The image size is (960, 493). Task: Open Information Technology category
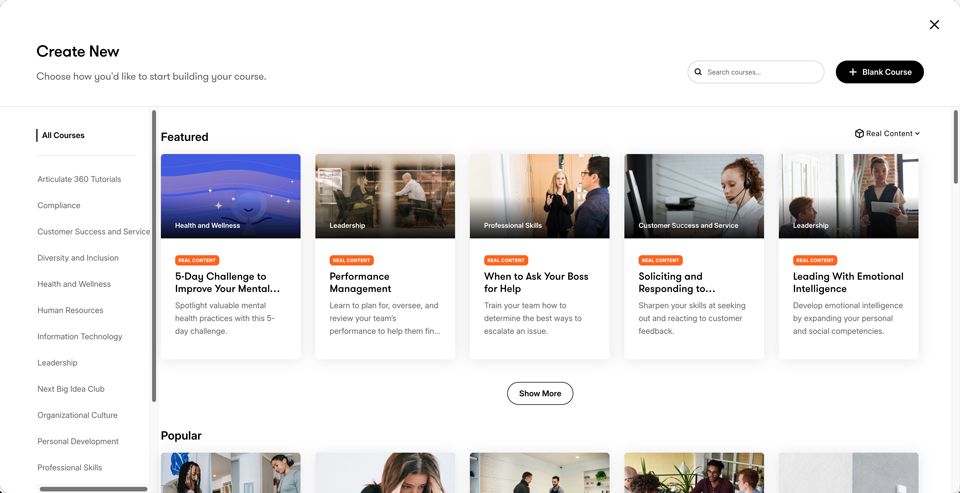(80, 337)
